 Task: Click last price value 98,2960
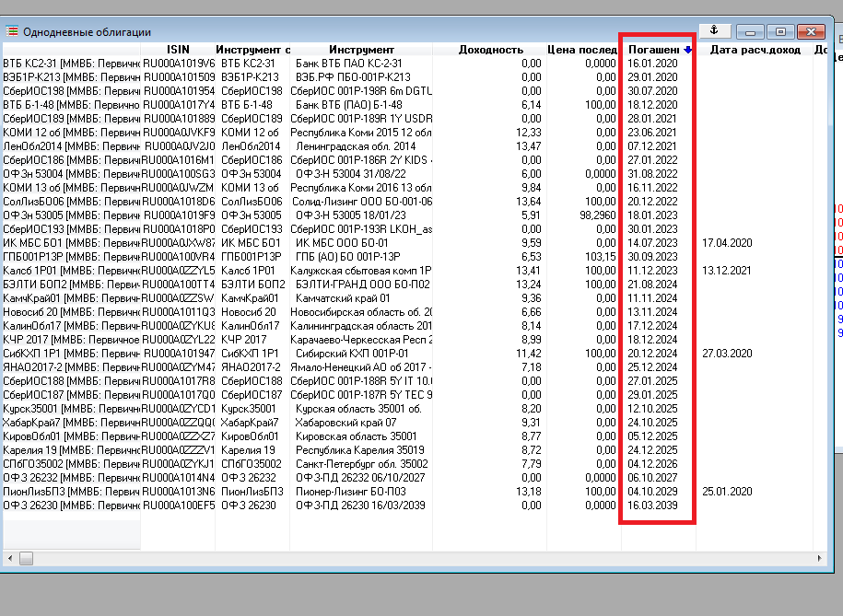tap(598, 215)
